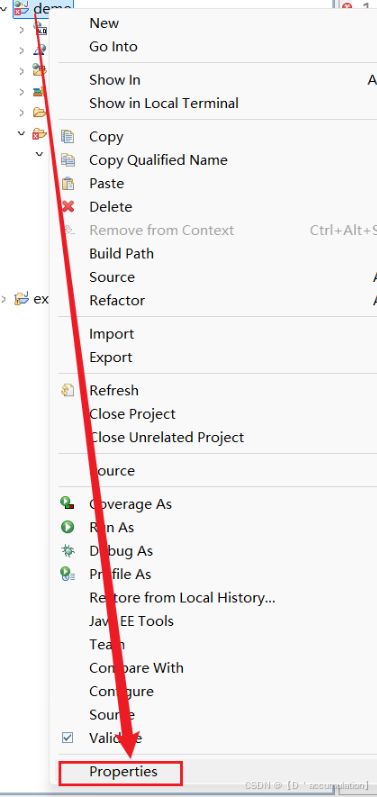The image size is (377, 797).
Task: Click the Copy icon in context menu
Action: click(68, 136)
